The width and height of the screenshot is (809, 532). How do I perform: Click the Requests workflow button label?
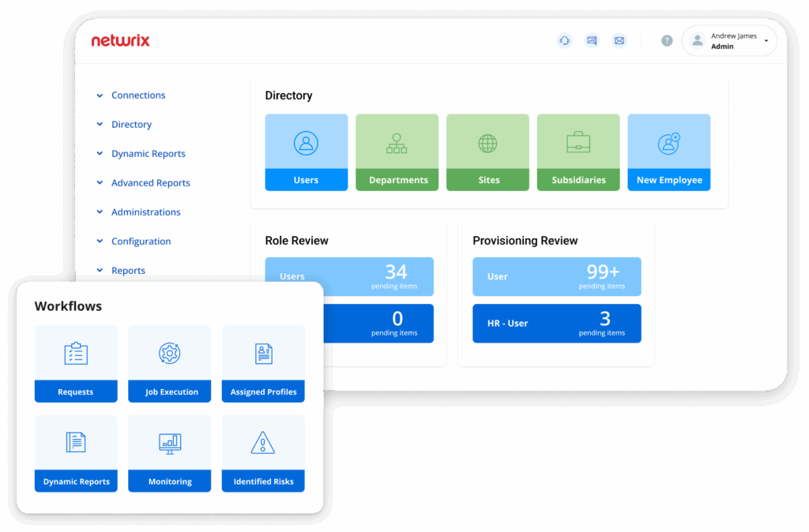point(76,392)
